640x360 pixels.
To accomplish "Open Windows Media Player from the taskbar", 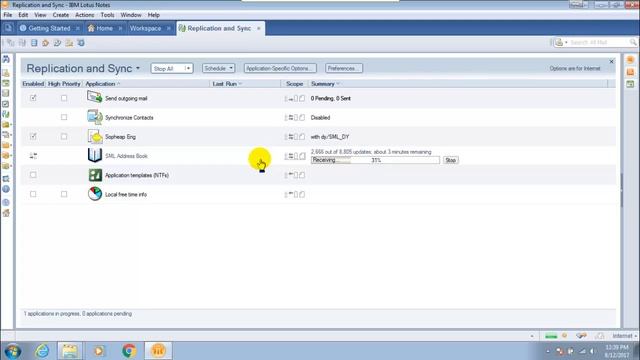I will [x=99, y=351].
